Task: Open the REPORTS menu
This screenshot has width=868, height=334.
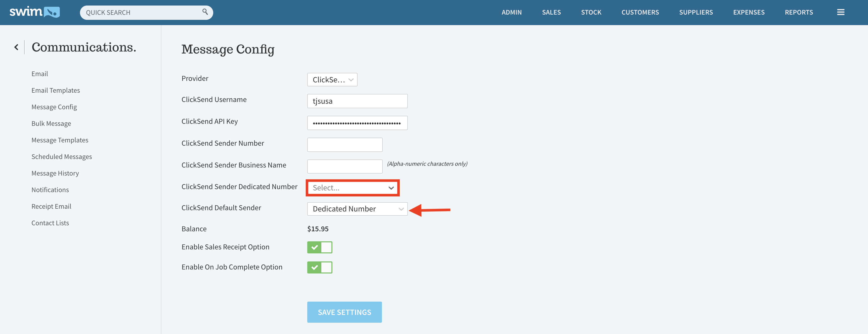Action: click(x=799, y=13)
